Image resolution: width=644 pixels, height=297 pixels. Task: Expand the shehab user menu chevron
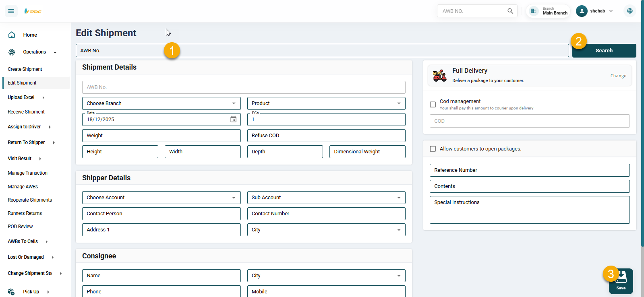click(x=611, y=11)
